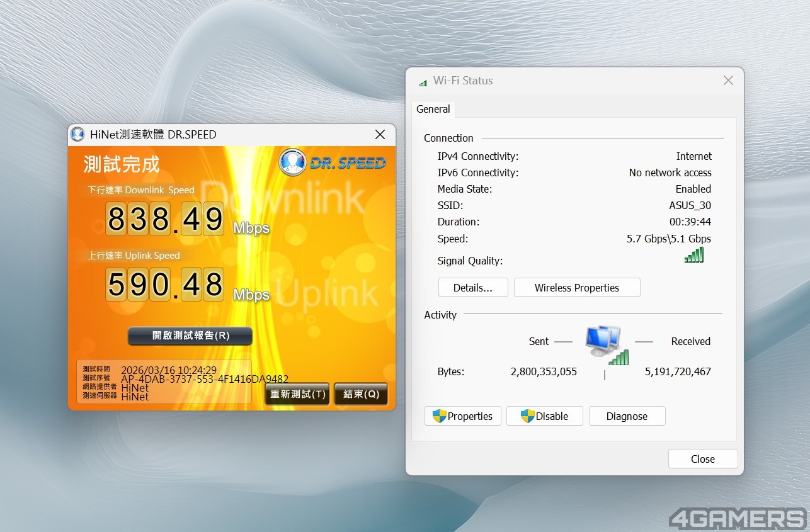810x532 pixels.
Task: Open Wireless Properties
Action: click(x=576, y=288)
